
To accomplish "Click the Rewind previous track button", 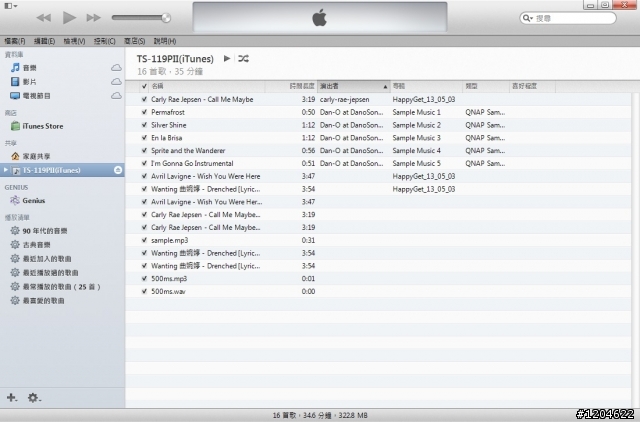I will [x=44, y=18].
